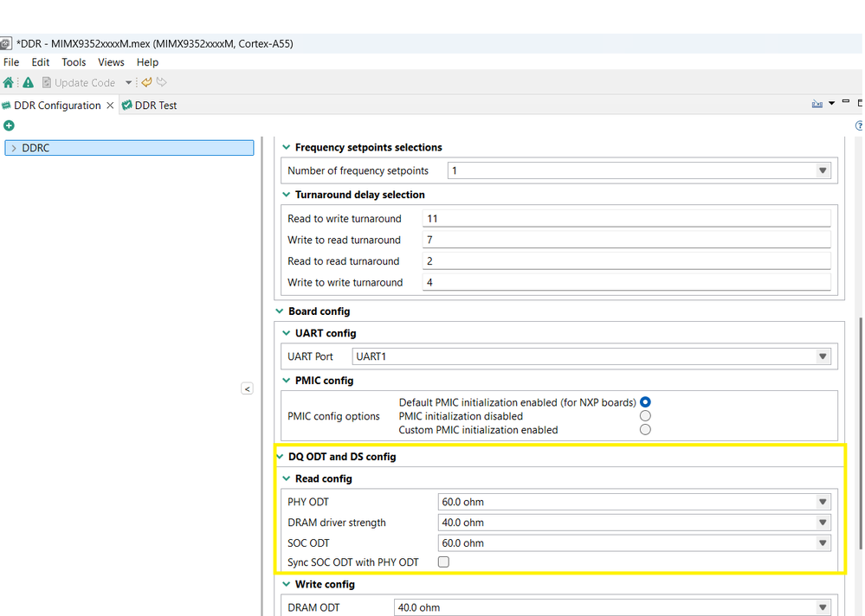Screen dimensions: 865x616
Task: Click the Update Code button
Action: click(78, 83)
